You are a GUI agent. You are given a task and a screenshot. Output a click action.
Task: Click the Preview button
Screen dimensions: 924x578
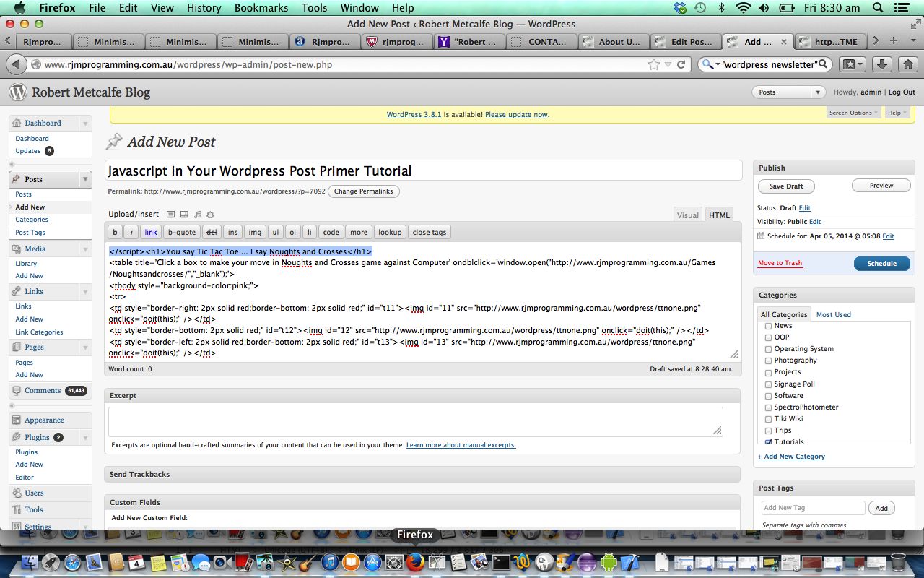pyautogui.click(x=881, y=186)
